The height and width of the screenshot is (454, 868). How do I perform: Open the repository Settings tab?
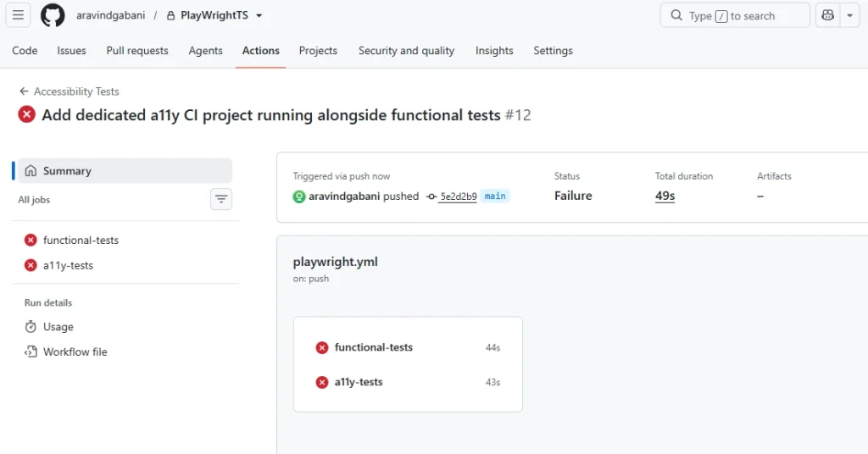[x=553, y=50]
